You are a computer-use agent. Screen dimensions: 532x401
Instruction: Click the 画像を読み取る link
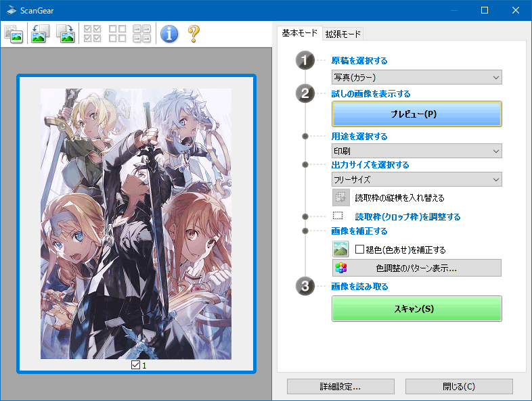pos(359,287)
